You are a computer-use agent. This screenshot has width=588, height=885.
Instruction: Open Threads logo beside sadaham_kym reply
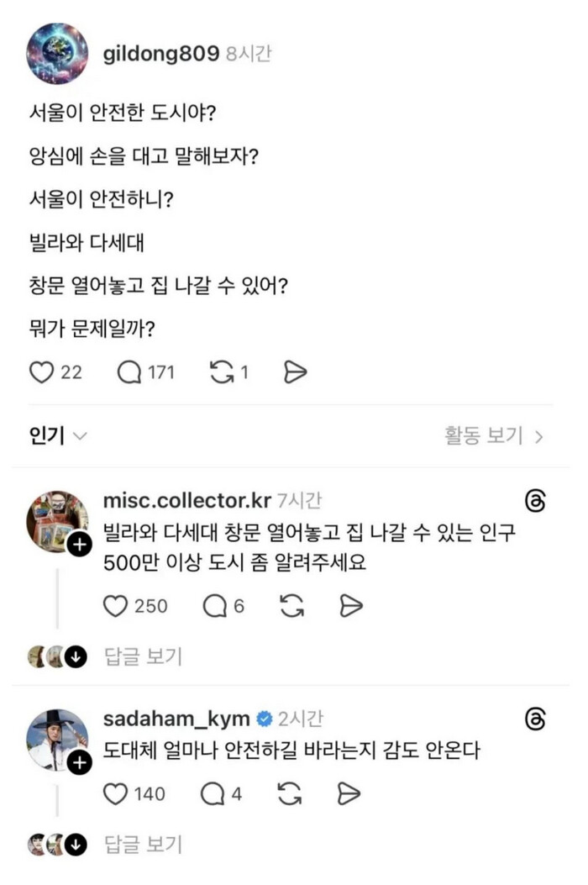pyautogui.click(x=535, y=720)
